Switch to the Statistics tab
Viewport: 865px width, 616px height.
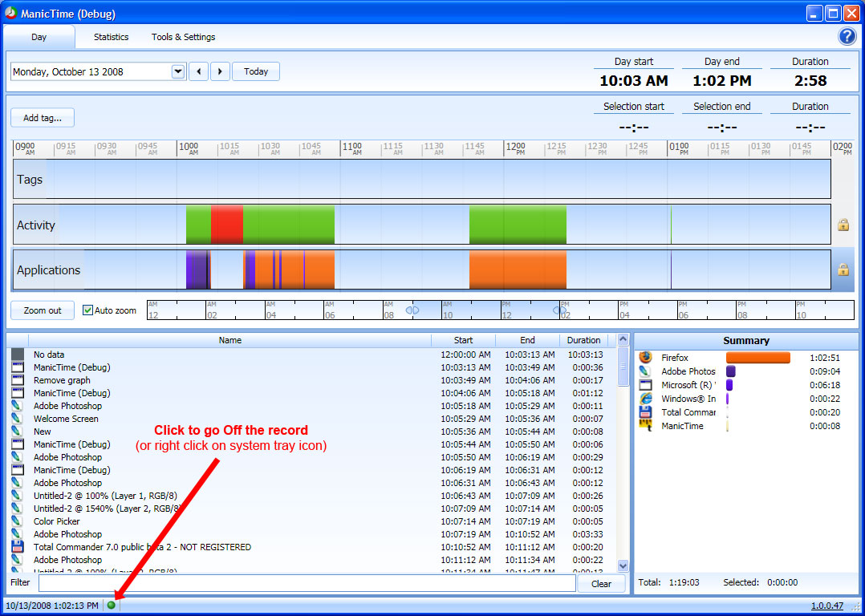click(111, 37)
